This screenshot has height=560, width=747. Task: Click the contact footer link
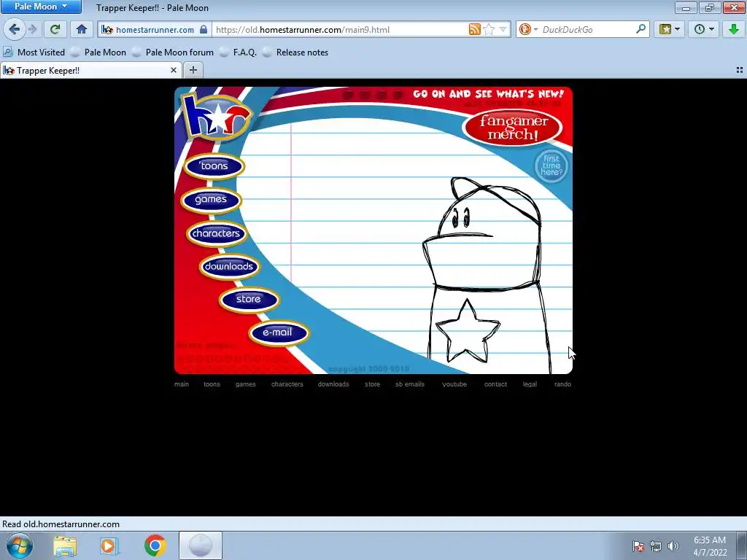[495, 384]
